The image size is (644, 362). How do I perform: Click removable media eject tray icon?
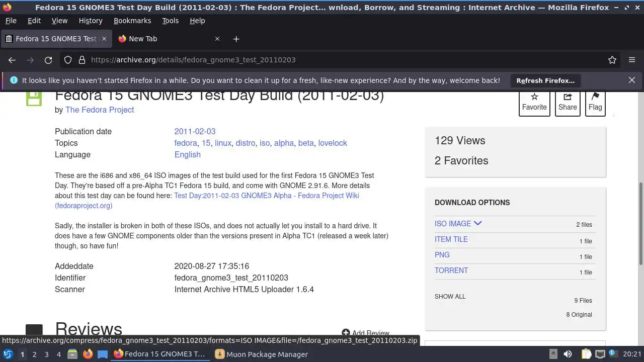pos(553,354)
